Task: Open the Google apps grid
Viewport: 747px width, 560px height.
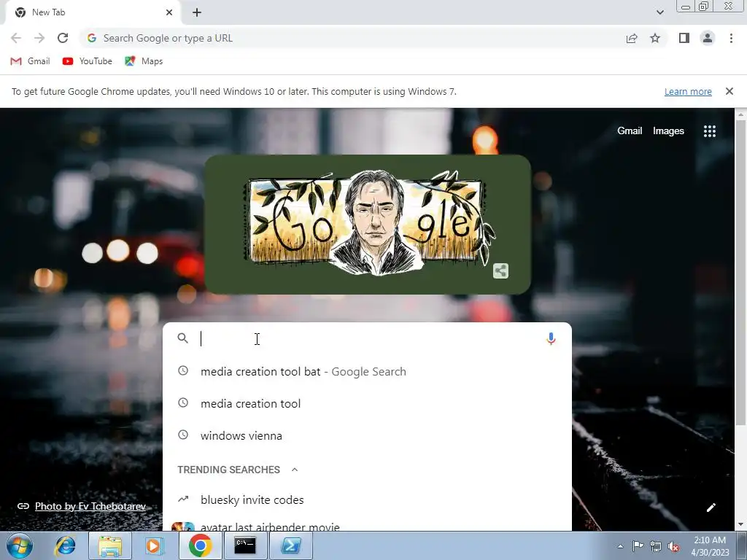Action: pyautogui.click(x=709, y=131)
